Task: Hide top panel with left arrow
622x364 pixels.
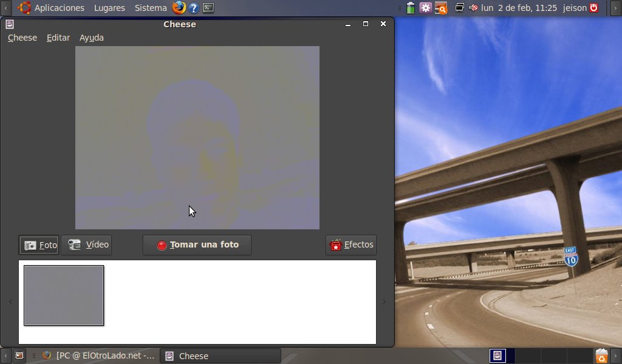Action: [5, 8]
